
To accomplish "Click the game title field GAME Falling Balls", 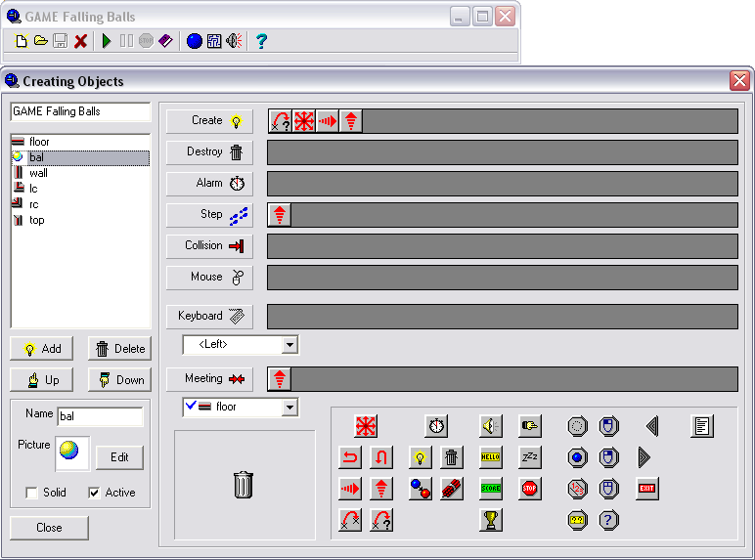I will tap(80, 111).
